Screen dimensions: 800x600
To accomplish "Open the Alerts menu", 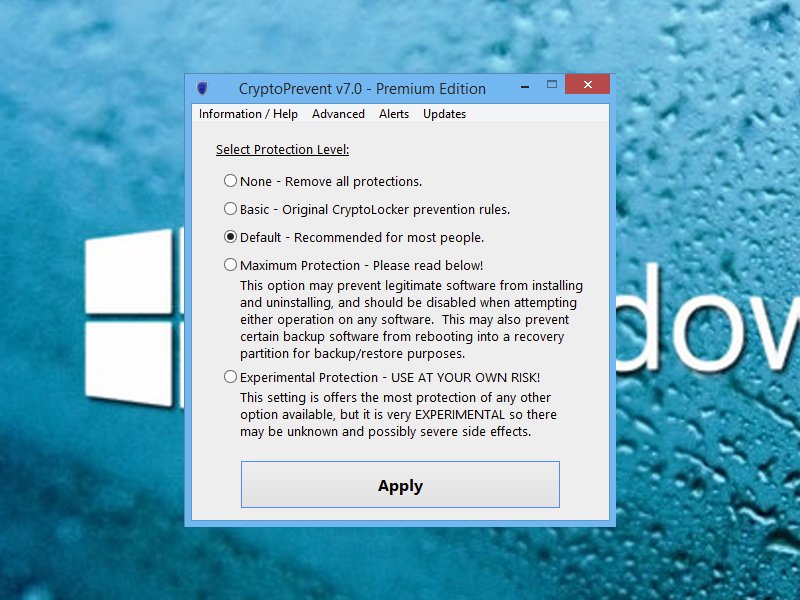I will 394,114.
